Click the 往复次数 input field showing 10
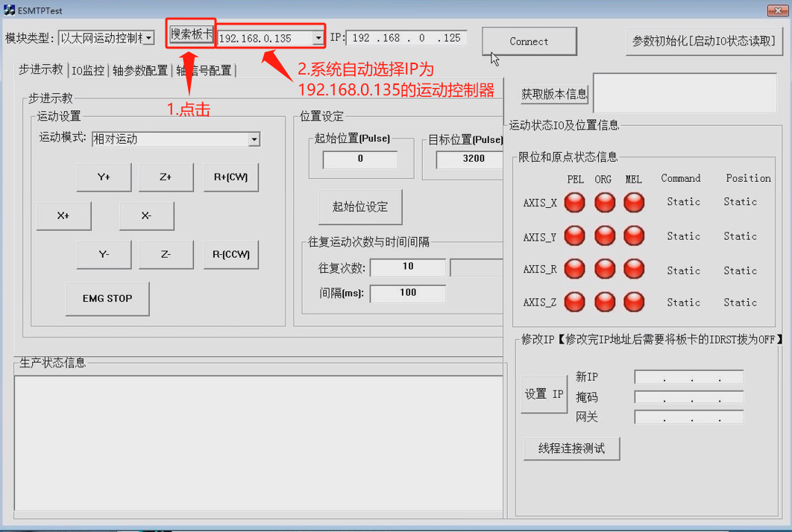This screenshot has width=792, height=532. 407,267
